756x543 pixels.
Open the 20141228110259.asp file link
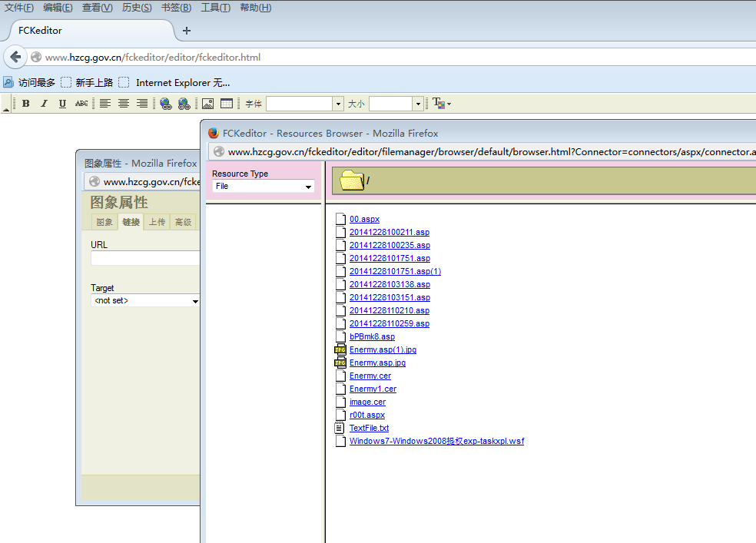390,324
